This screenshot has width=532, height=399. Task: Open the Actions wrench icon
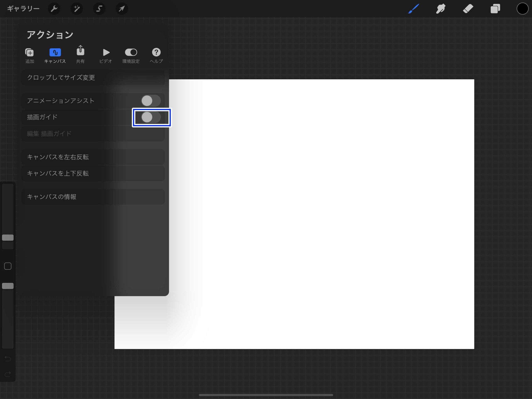coord(54,9)
